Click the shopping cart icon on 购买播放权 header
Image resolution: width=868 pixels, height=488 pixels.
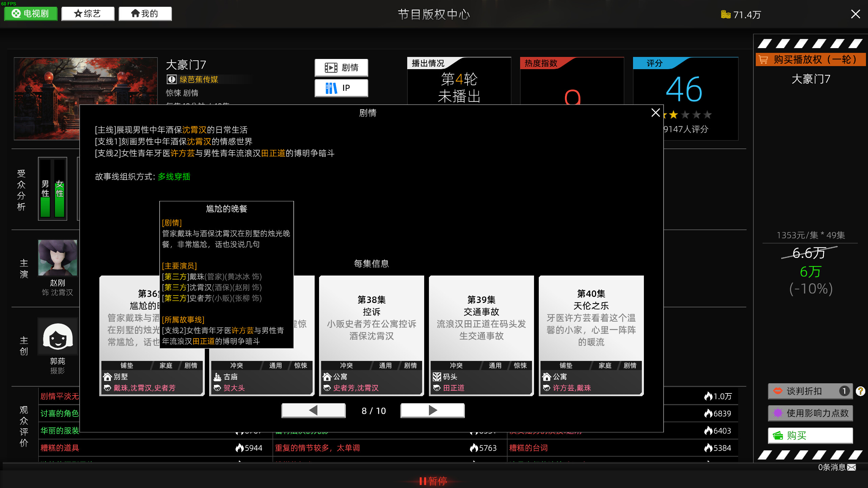764,59
